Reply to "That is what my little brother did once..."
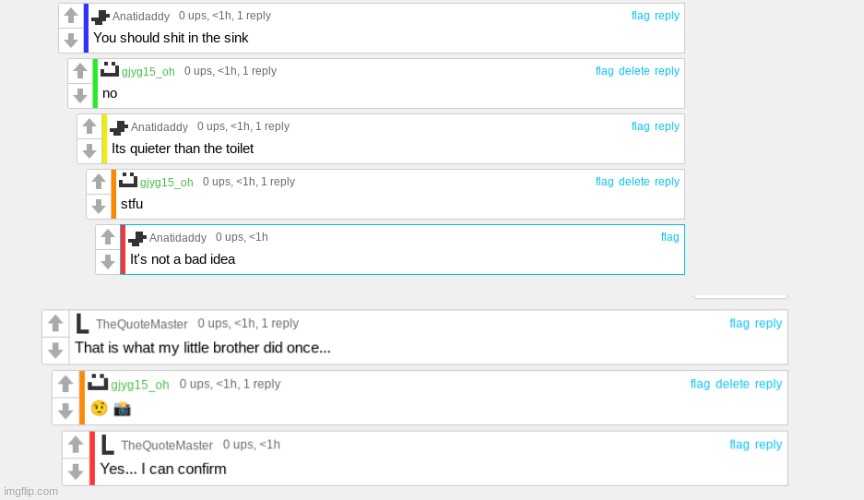Image resolution: width=864 pixels, height=500 pixels. click(x=768, y=323)
